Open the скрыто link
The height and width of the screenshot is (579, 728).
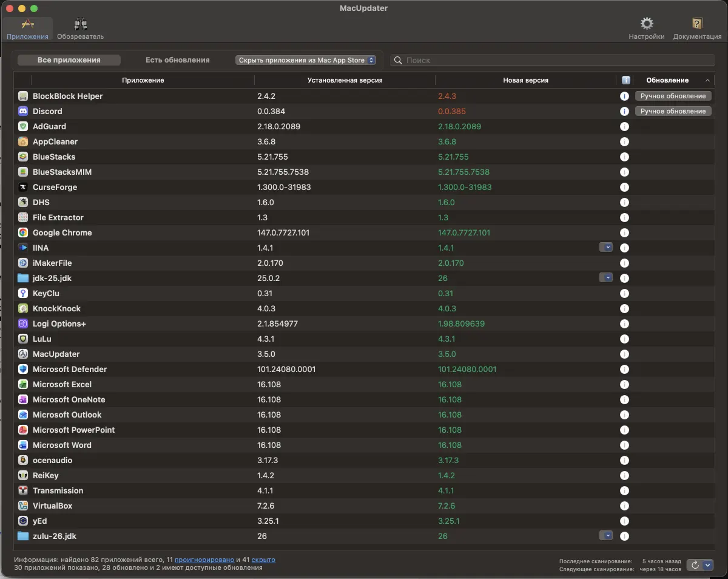tap(263, 560)
